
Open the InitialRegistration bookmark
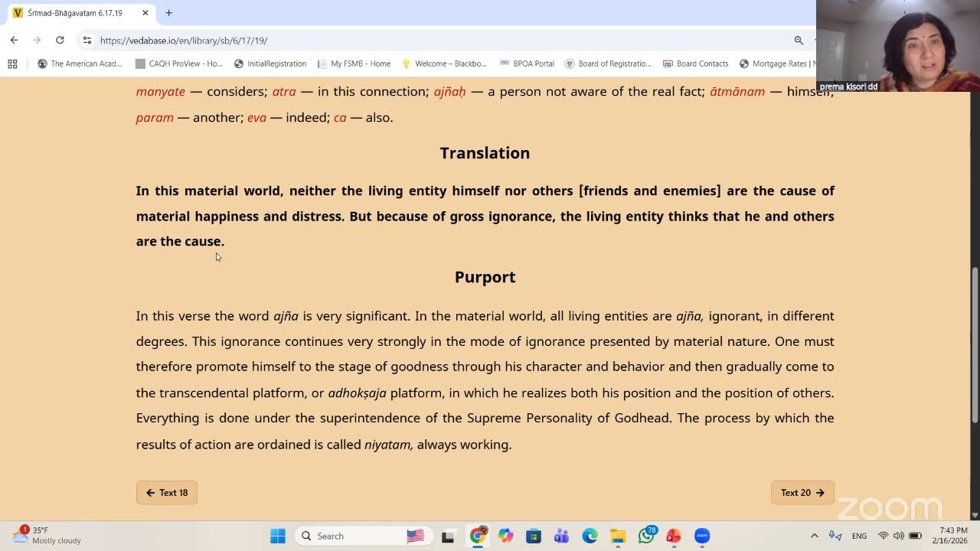coord(270,64)
